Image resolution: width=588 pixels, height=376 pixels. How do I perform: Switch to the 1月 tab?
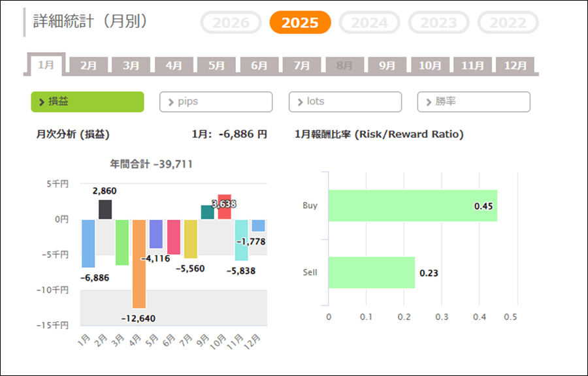click(46, 65)
